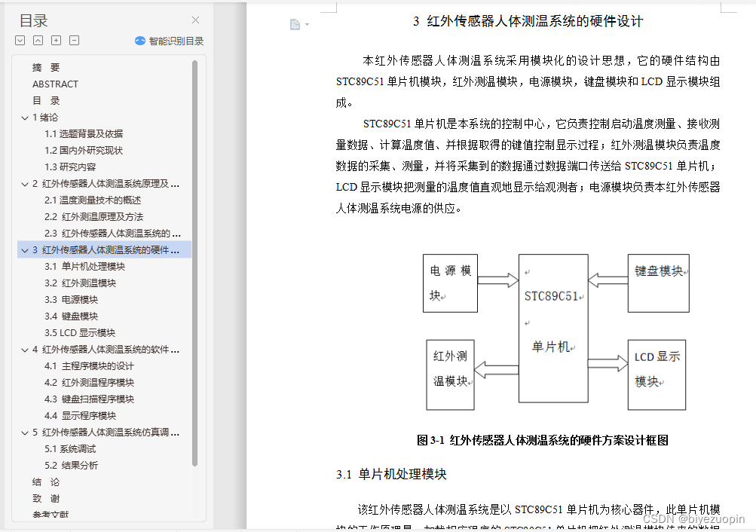Open the 参考文献 section

pos(50,515)
